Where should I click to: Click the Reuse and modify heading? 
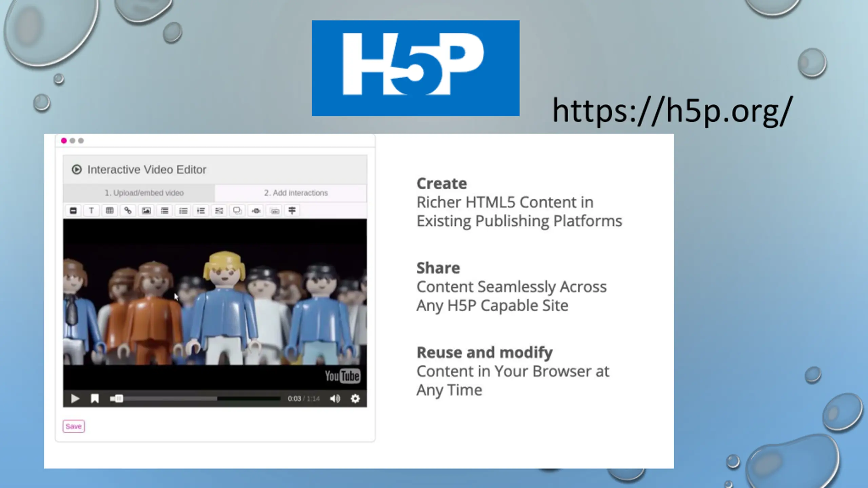click(x=485, y=353)
